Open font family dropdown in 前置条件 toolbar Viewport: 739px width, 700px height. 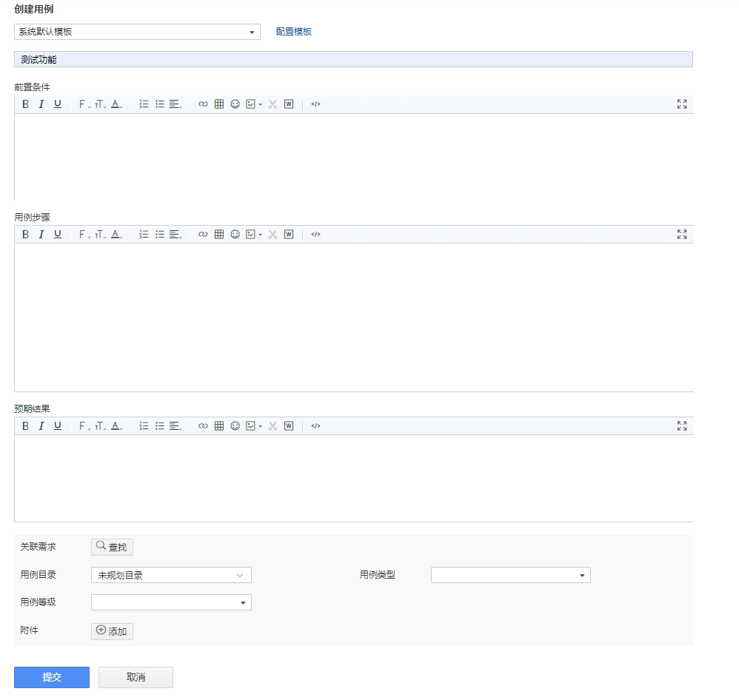[x=84, y=104]
